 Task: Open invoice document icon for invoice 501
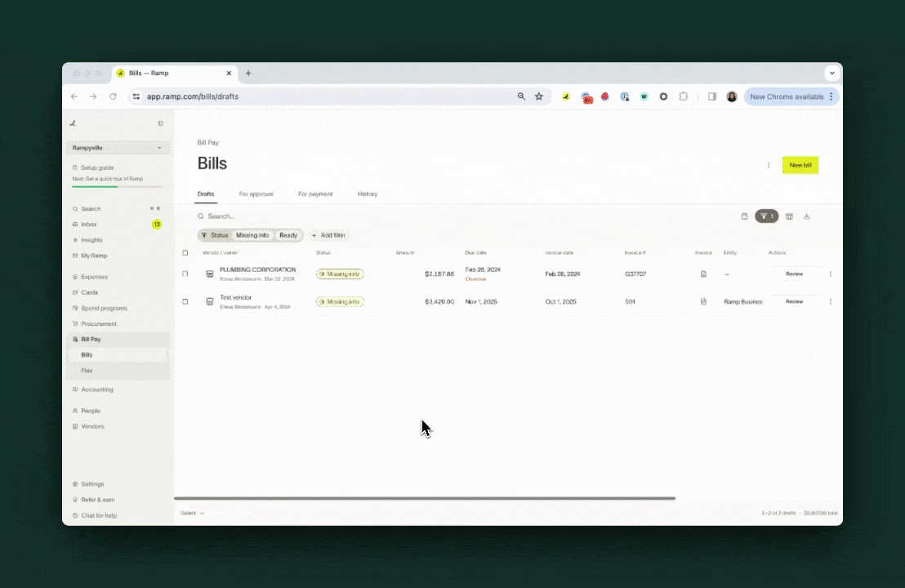tap(703, 302)
